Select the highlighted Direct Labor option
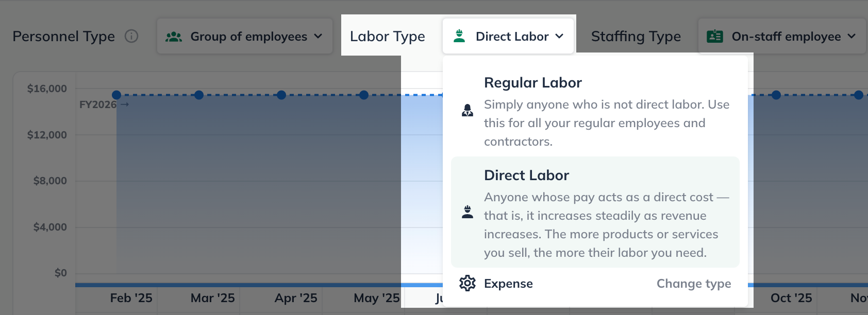The width and height of the screenshot is (868, 315). pos(526,175)
